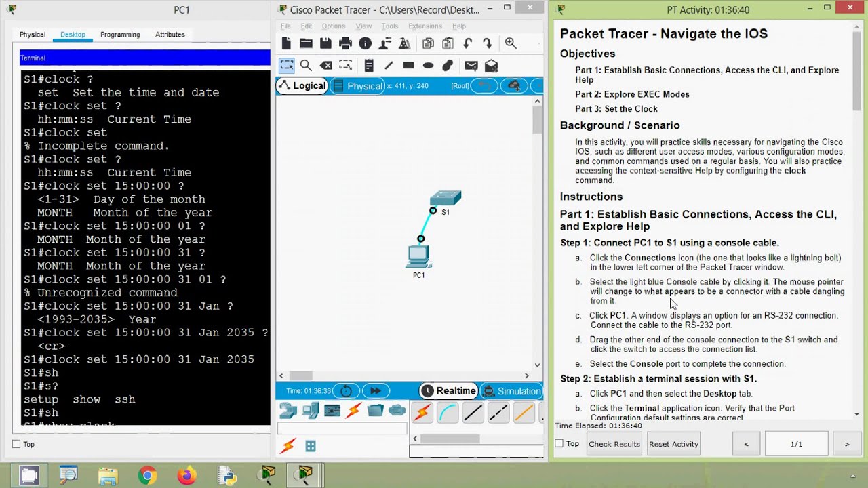Open the Extensions menu
The height and width of the screenshot is (488, 868).
click(x=425, y=26)
